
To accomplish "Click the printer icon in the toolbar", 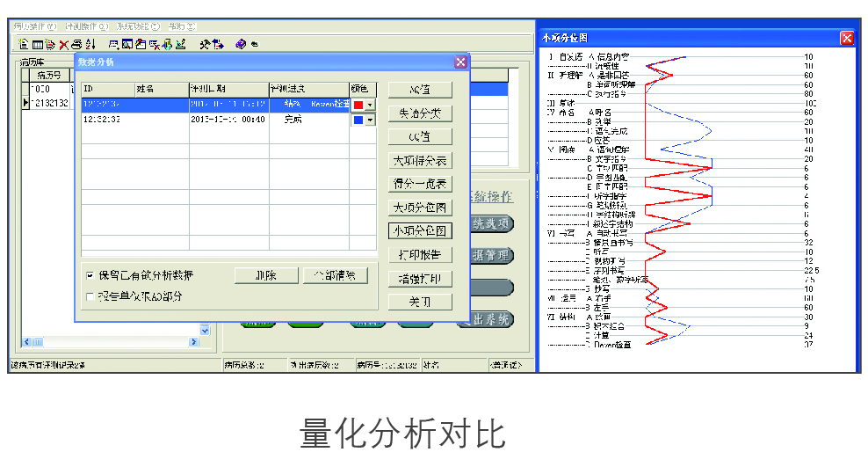I will click(x=77, y=44).
